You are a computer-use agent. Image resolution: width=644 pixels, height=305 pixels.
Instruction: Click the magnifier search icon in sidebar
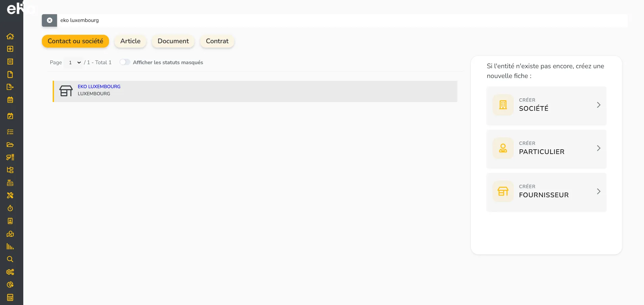pyautogui.click(x=10, y=259)
